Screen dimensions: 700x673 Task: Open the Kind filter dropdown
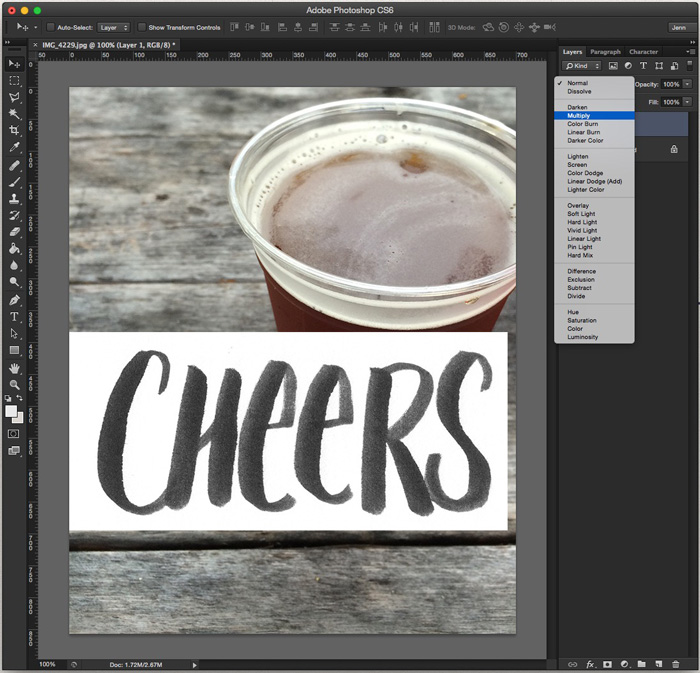pyautogui.click(x=582, y=66)
